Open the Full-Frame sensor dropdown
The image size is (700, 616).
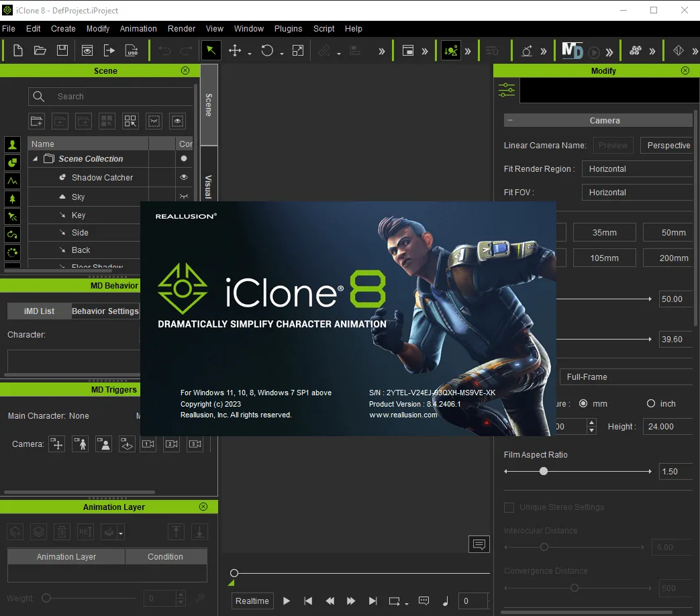click(x=626, y=376)
